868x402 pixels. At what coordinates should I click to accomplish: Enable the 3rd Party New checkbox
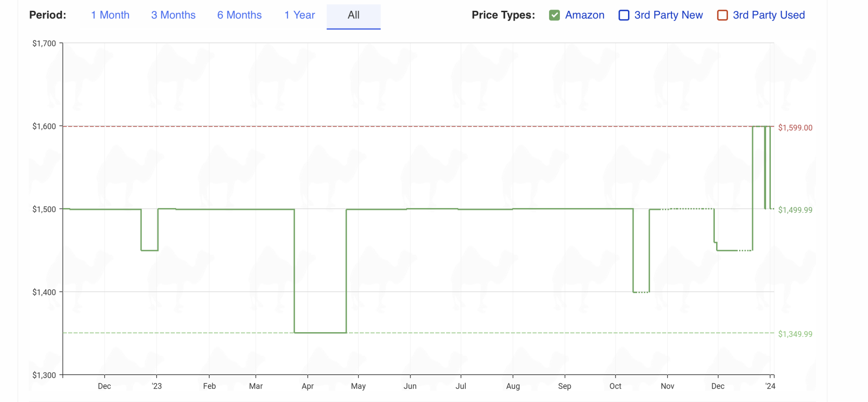pos(624,15)
